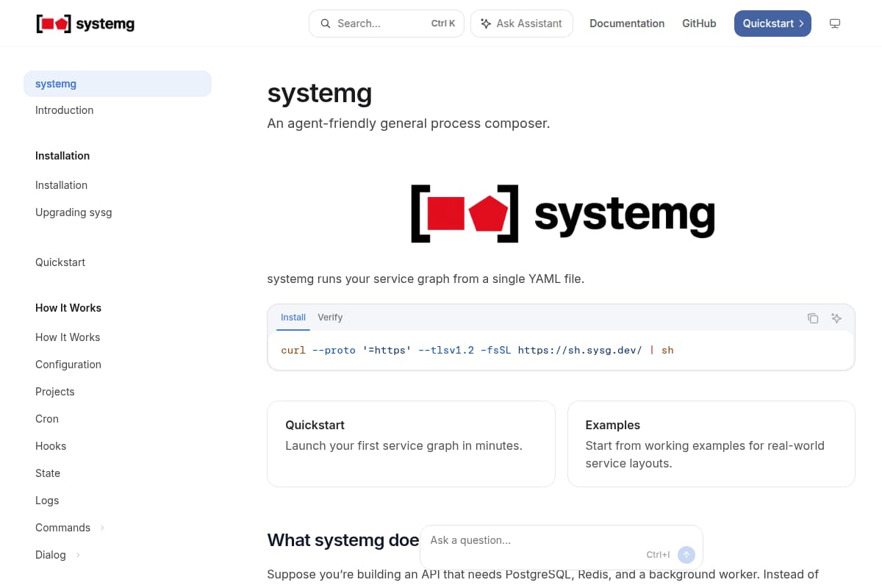Click the chevron arrow on the Quickstart button
This screenshot has width=882, height=588.
pos(801,24)
